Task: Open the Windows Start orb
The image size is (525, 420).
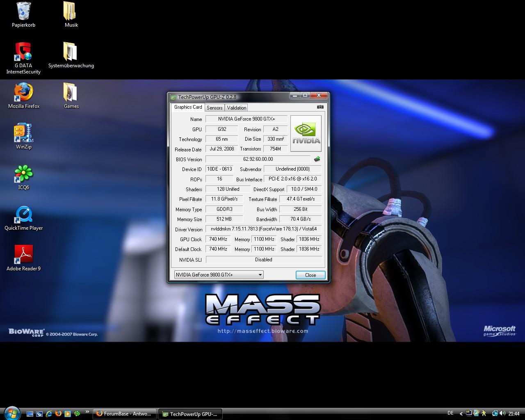Action: (11, 413)
